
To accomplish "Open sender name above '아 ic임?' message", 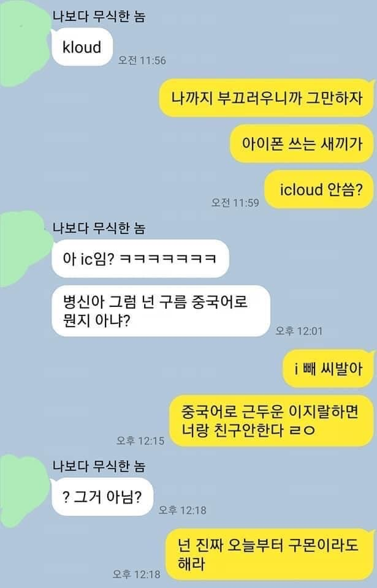I will click(99, 228).
